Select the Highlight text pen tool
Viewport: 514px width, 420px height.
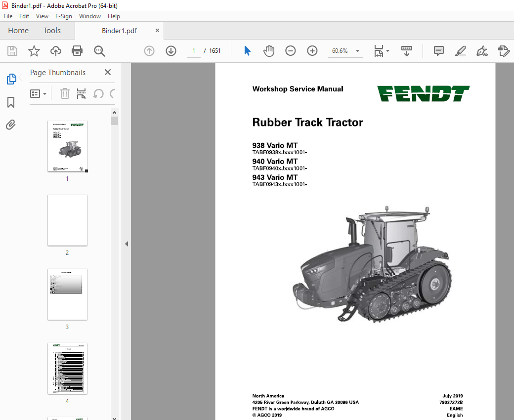(x=461, y=51)
